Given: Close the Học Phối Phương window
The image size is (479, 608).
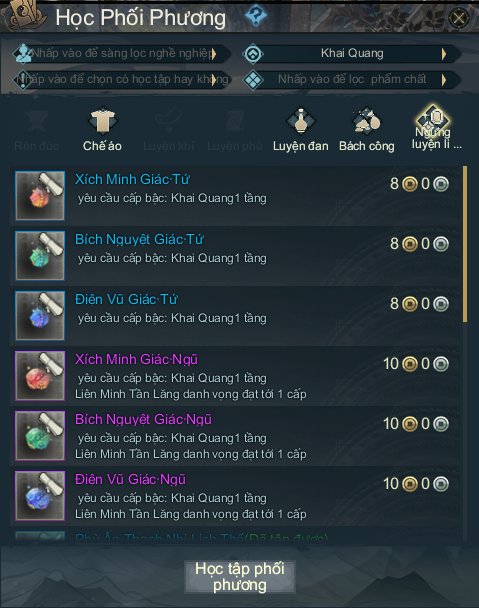Looking at the screenshot, I should (x=459, y=17).
